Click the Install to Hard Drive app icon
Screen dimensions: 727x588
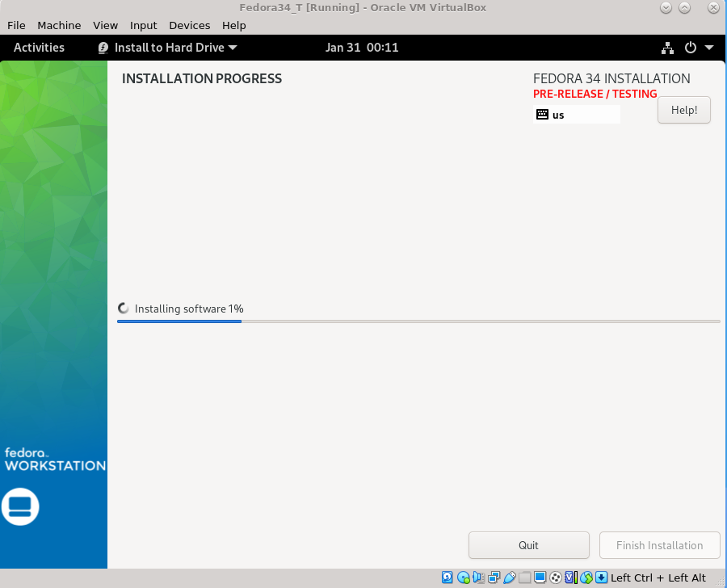103,48
